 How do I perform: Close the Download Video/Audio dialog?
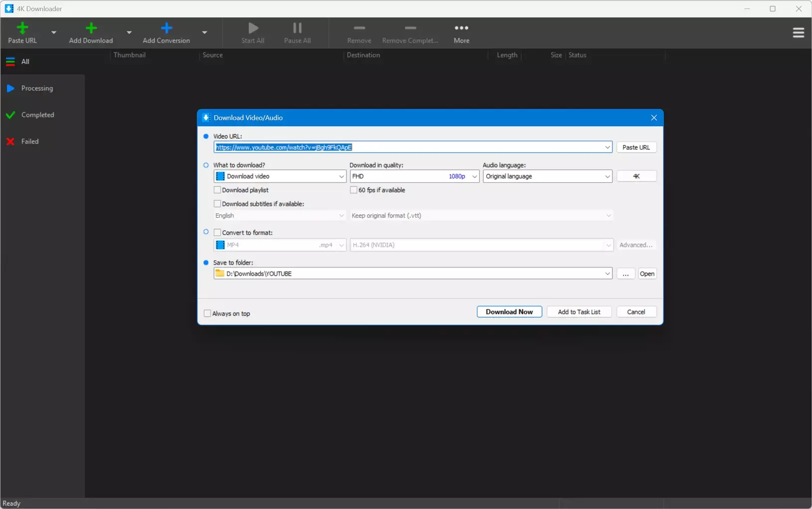(x=653, y=118)
